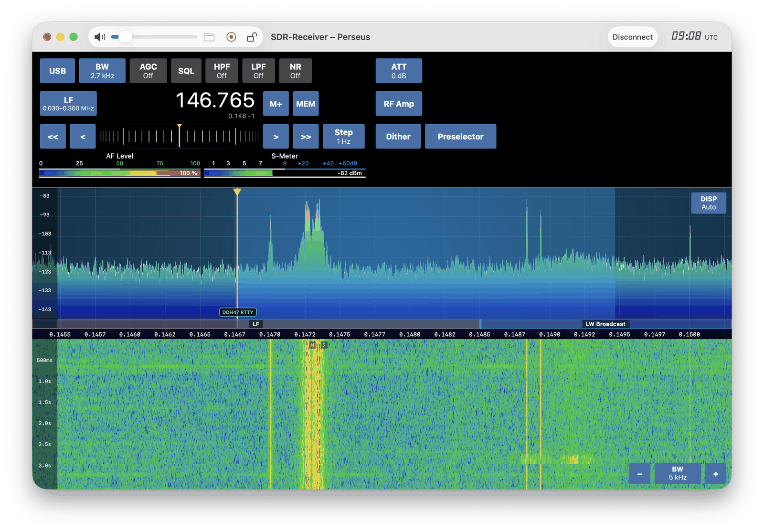764x532 pixels.
Task: Click the 3.0s waterfall time label
Action: (44, 466)
